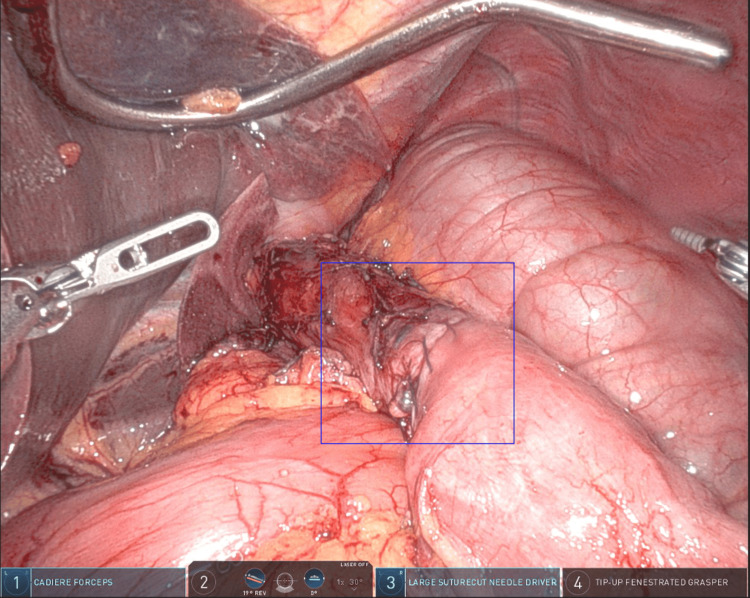Select arm 4 number badge
The image size is (750, 598).
coord(578,583)
